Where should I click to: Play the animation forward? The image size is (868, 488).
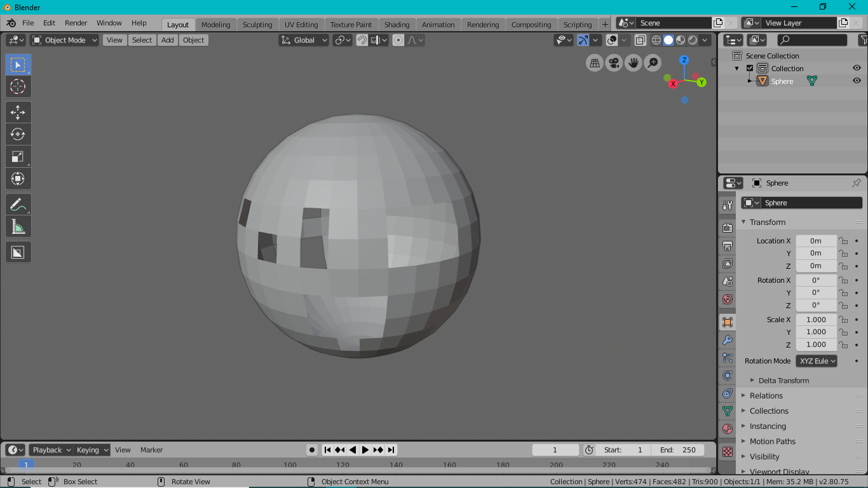point(365,450)
